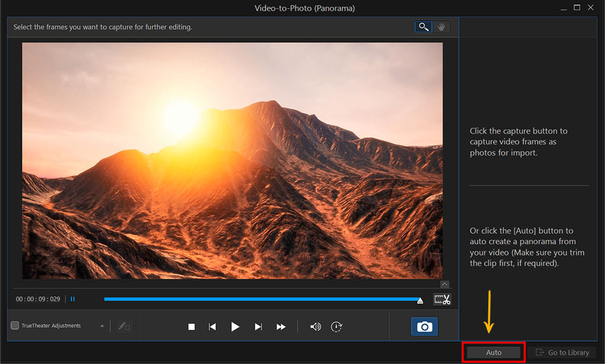Click the Auto button
605x364 pixels.
pos(494,353)
